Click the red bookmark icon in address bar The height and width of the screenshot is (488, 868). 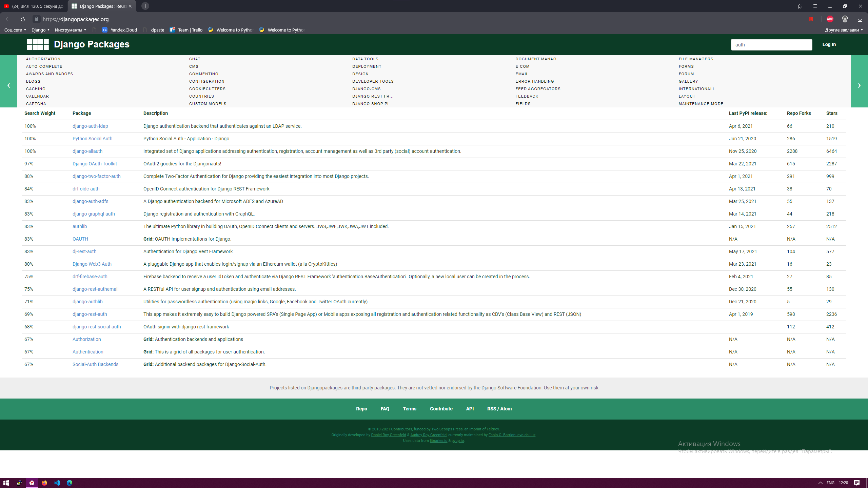tap(811, 19)
